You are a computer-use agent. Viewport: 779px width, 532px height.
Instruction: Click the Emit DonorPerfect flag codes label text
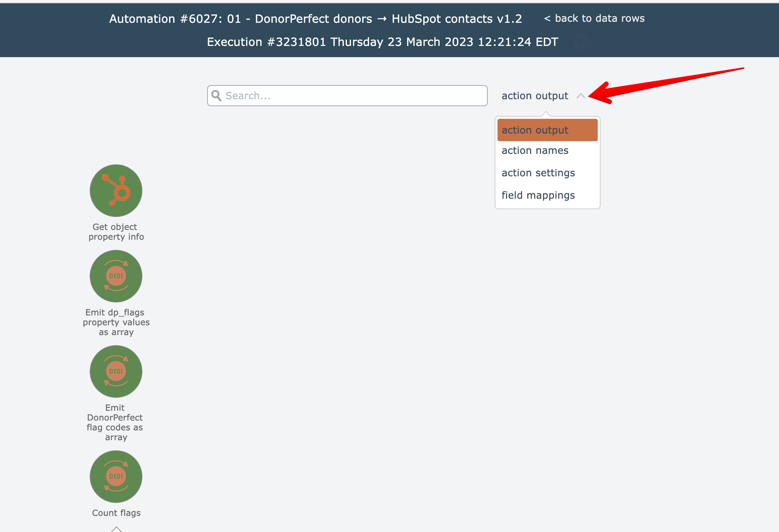pyautogui.click(x=115, y=423)
